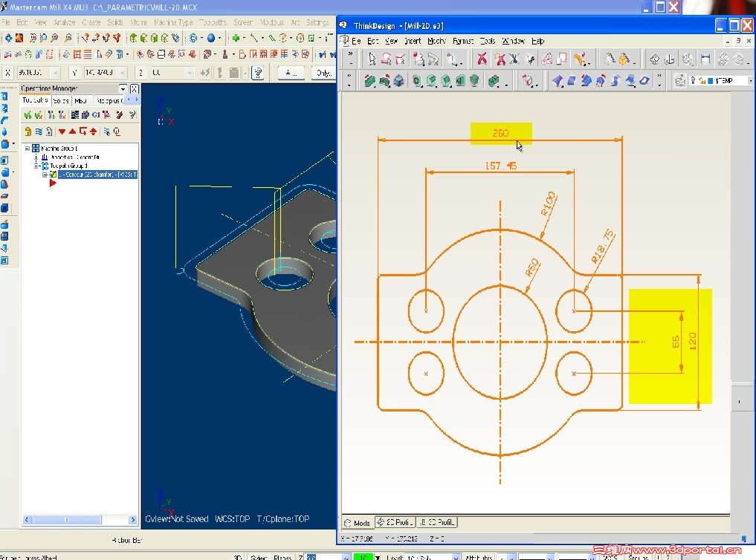756x560 pixels.
Task: Click the Only... button in Mastercam ribbon
Action: click(x=323, y=73)
